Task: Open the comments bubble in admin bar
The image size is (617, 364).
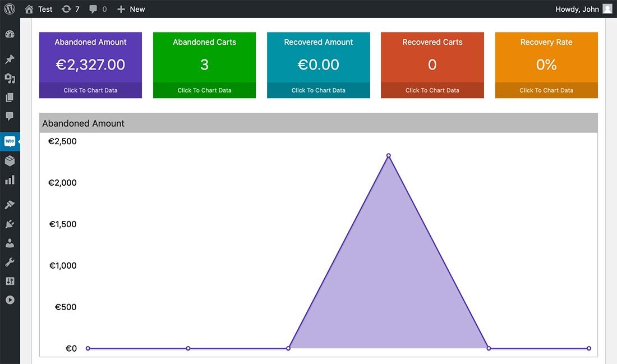Action: click(x=98, y=9)
